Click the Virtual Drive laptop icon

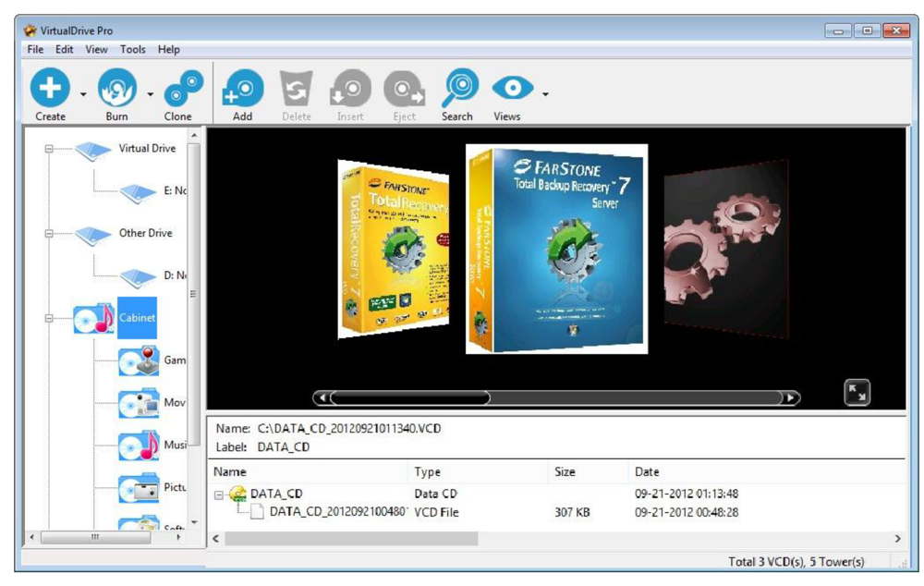(93, 151)
